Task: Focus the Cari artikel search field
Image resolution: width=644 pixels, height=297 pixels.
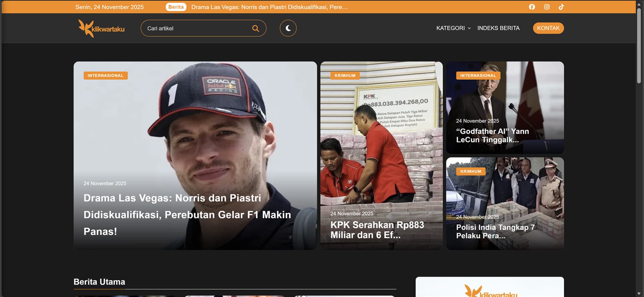Action: (203, 28)
